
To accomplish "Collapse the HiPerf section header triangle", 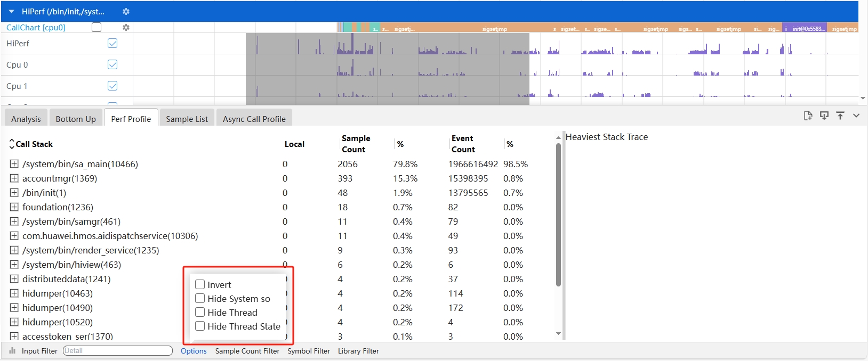I will (11, 11).
